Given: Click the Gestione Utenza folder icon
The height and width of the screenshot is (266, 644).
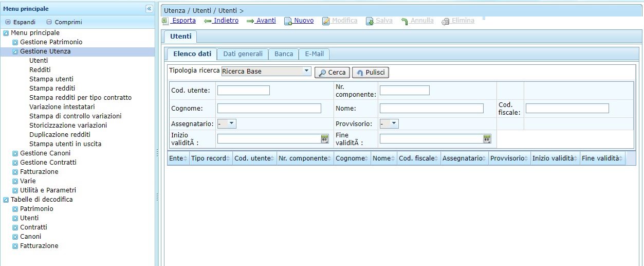Looking at the screenshot, I should 15,51.
